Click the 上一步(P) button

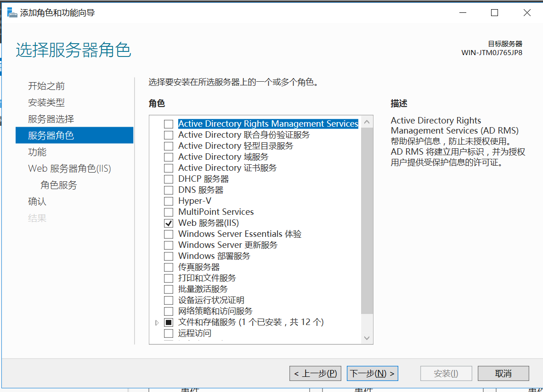click(x=316, y=373)
